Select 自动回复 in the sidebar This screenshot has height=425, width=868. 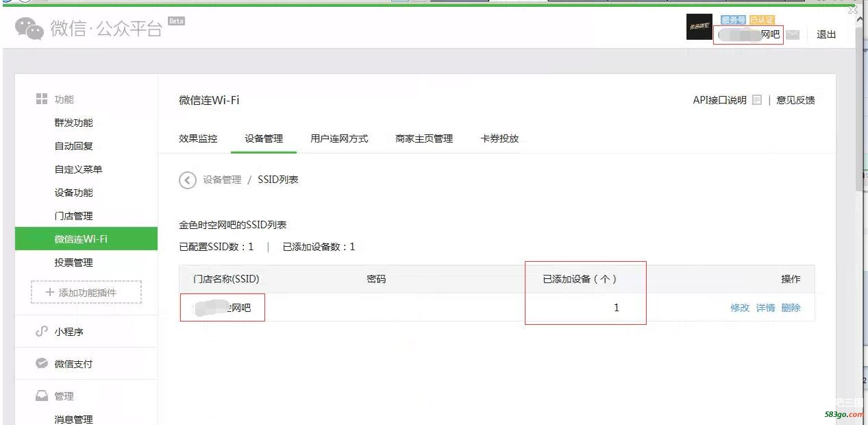73,146
